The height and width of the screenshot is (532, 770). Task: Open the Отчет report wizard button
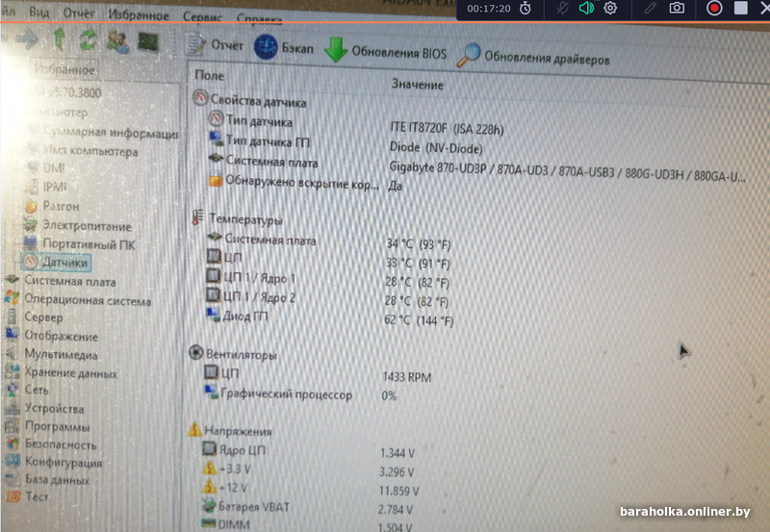click(x=215, y=44)
